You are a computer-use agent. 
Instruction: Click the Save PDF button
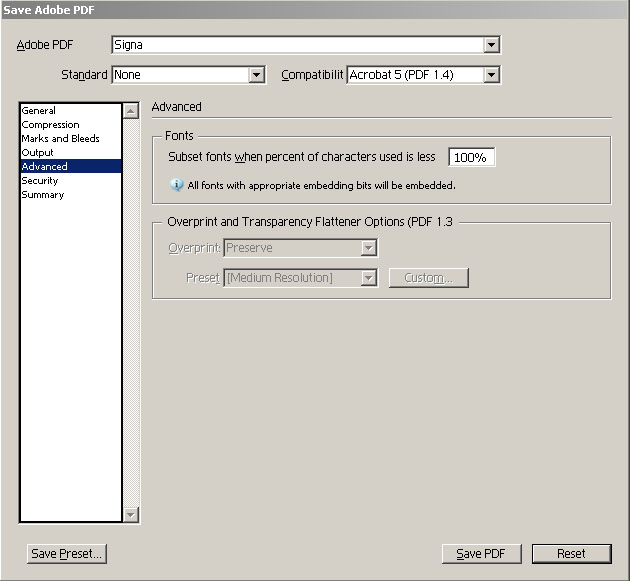(x=481, y=554)
